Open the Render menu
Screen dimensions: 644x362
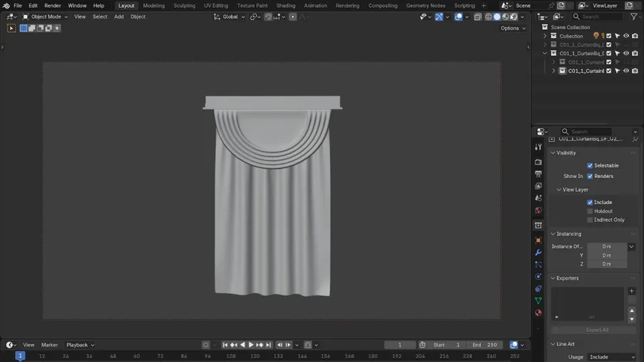(52, 6)
